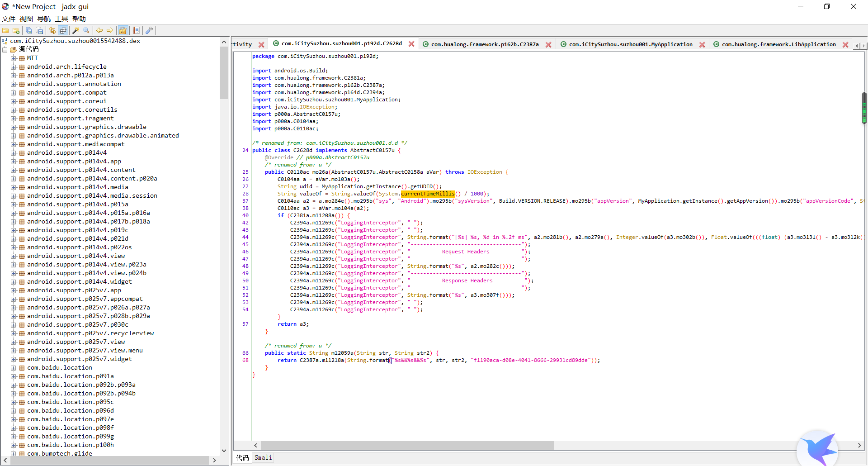Expand android.support.mediacompat package
Image resolution: width=868 pixels, height=466 pixels.
(14, 144)
